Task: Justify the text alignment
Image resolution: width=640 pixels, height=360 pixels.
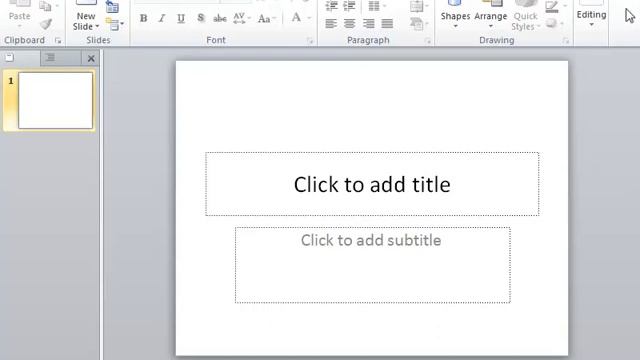Action: tap(387, 24)
